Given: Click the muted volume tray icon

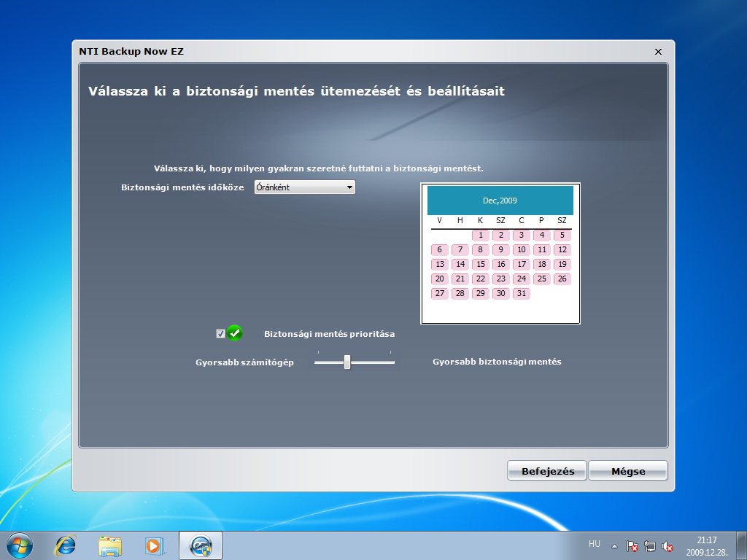Looking at the screenshot, I should [x=667, y=546].
